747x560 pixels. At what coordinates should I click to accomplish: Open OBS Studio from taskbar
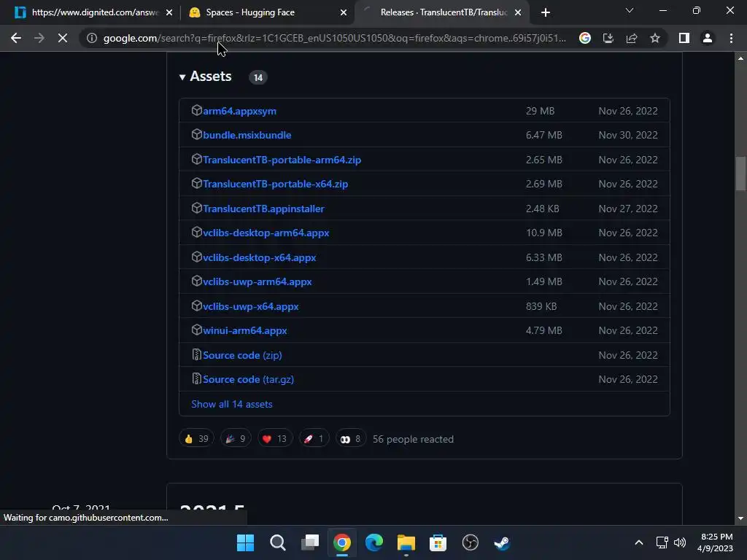coord(471,542)
